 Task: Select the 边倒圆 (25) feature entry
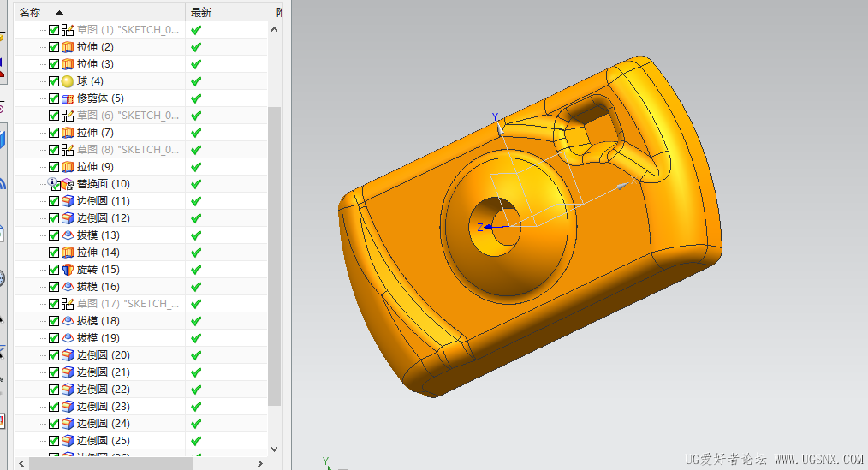(x=103, y=441)
